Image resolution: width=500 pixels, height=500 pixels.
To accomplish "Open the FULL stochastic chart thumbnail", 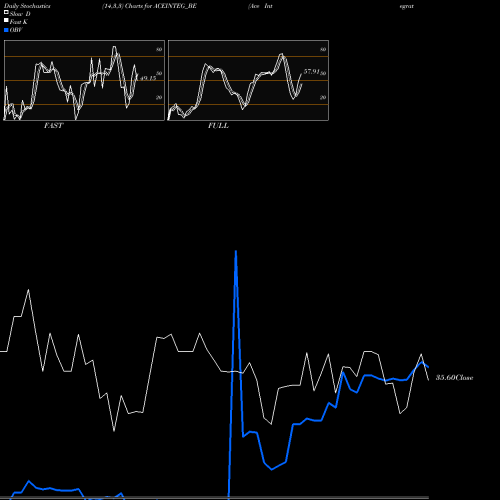I will [x=248, y=80].
